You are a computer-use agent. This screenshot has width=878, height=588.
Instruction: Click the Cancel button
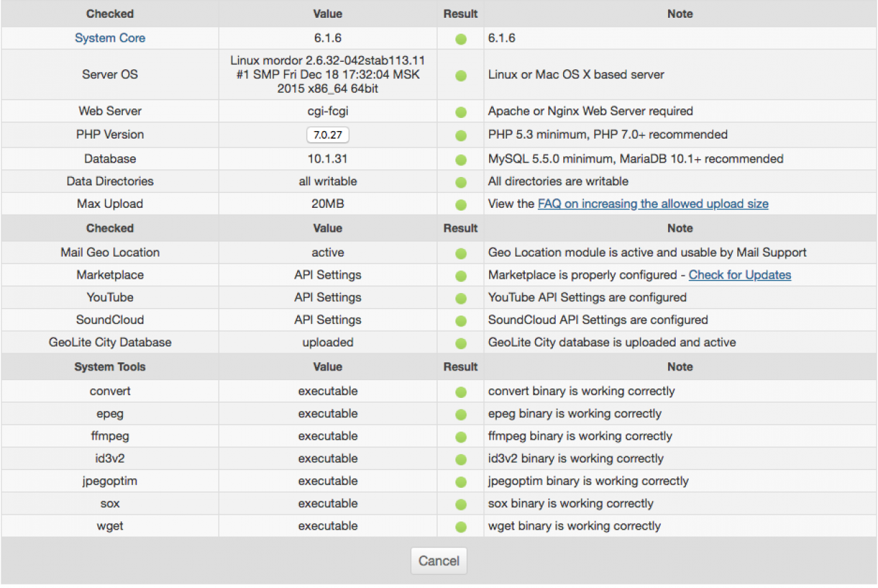439,561
